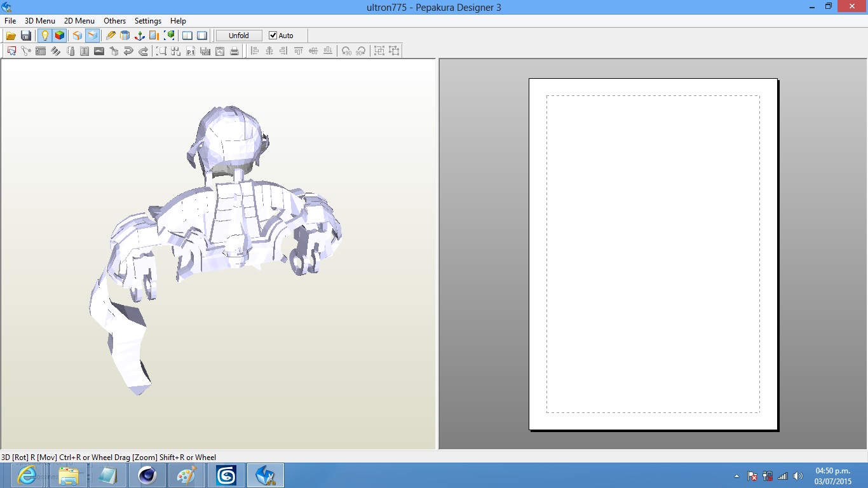Click the multiple parts arrange icon

tap(176, 51)
